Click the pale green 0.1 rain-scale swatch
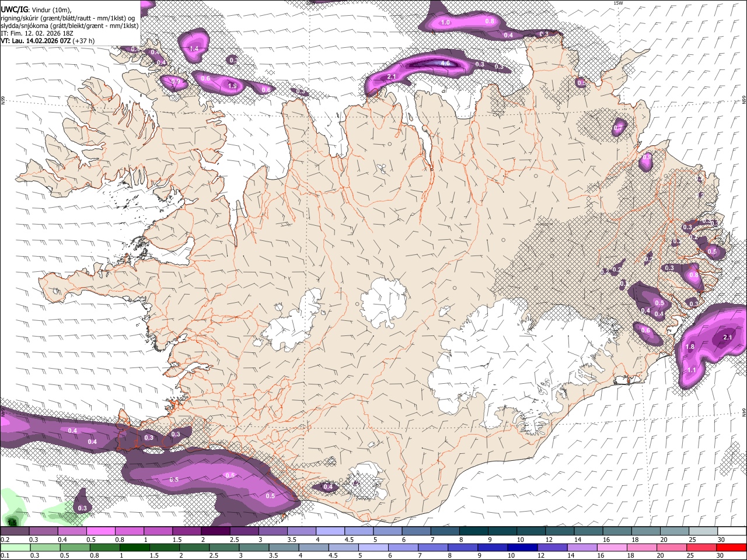 pos(15,547)
